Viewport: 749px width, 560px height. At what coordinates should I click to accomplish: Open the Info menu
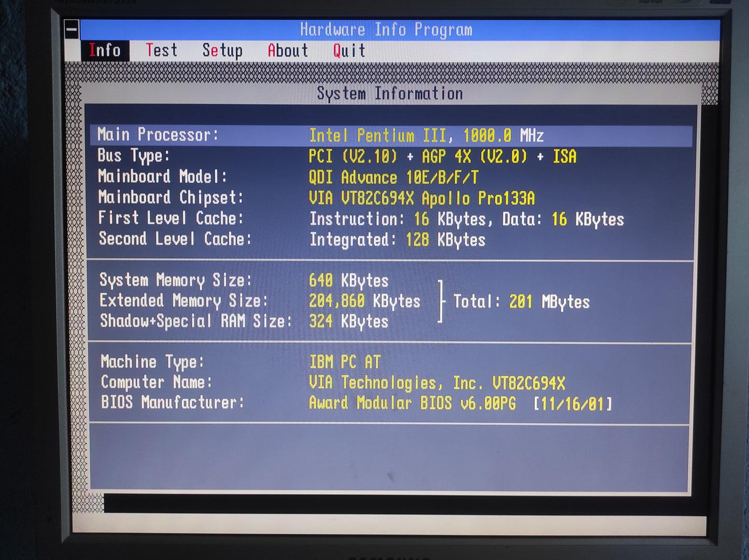coord(105,51)
